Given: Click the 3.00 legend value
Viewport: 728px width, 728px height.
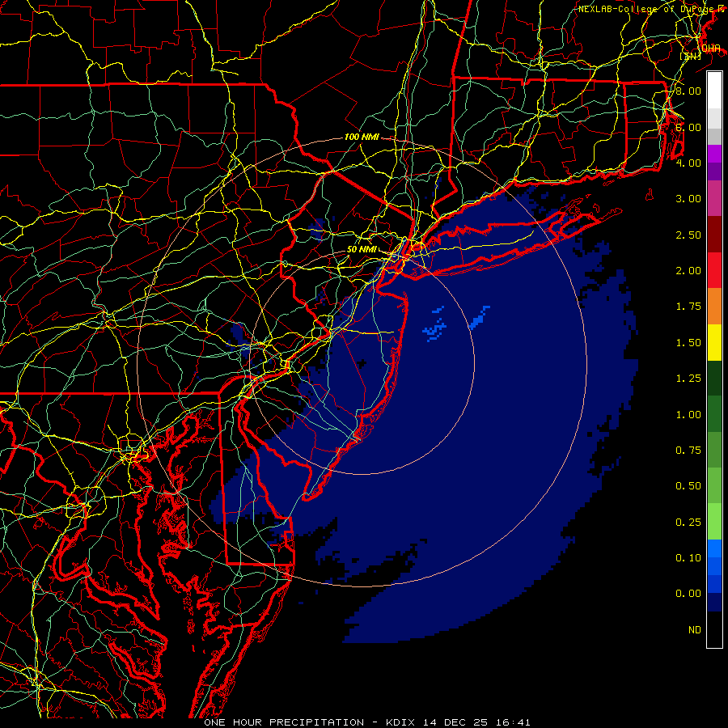Looking at the screenshot, I should coord(688,199).
